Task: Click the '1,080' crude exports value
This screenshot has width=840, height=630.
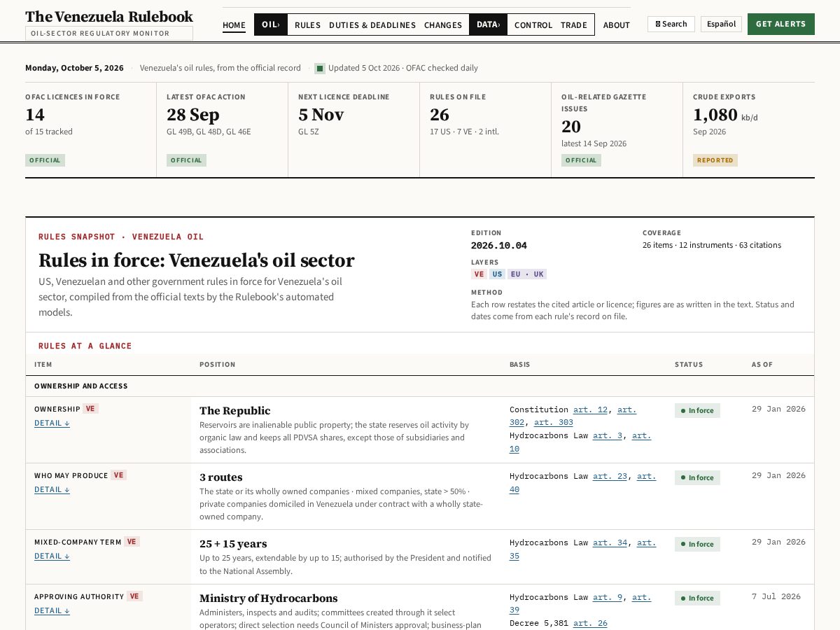Action: [715, 115]
